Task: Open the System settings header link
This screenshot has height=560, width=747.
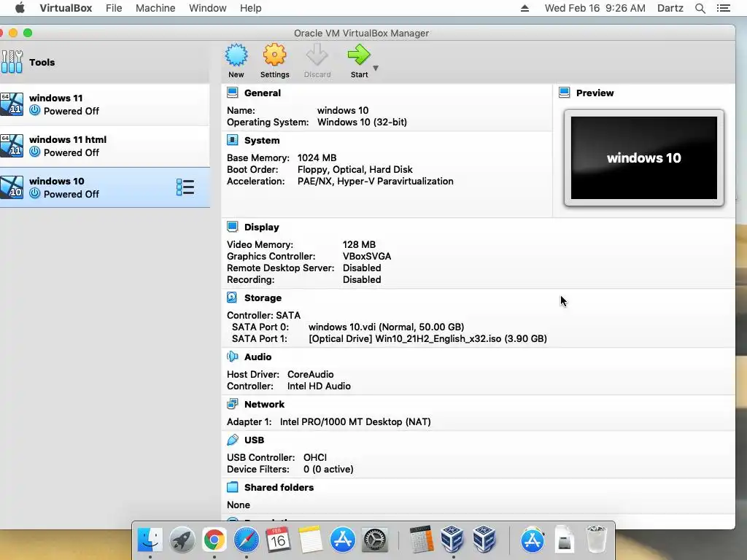Action: pos(262,141)
